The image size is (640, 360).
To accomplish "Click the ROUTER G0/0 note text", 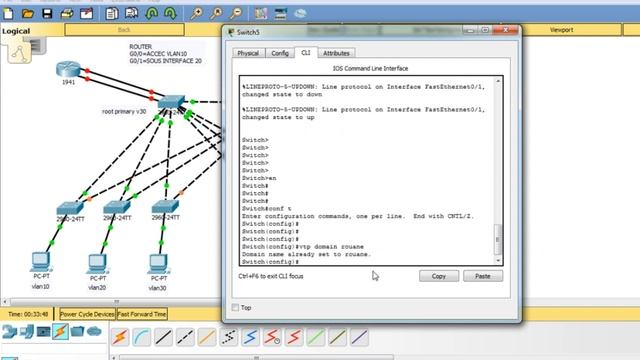I will click(x=165, y=54).
